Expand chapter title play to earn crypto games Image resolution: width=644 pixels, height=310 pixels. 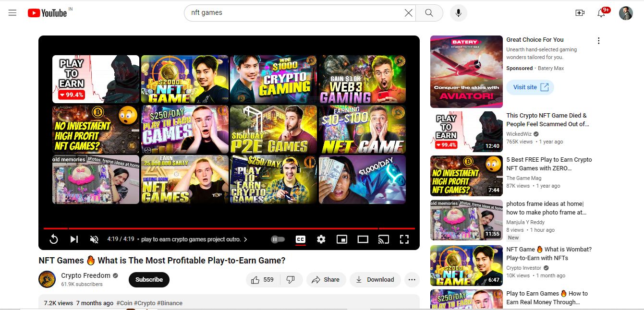194,239
